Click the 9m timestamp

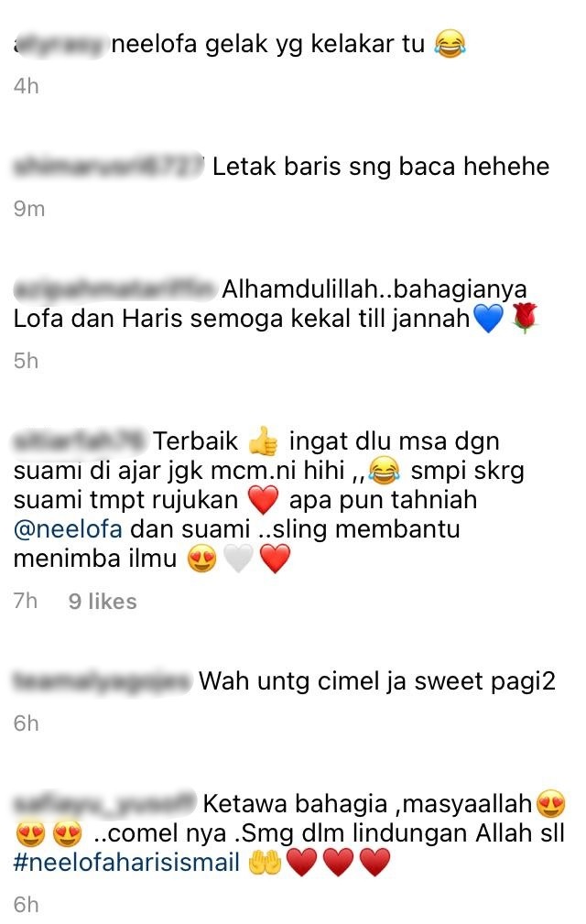point(29,209)
